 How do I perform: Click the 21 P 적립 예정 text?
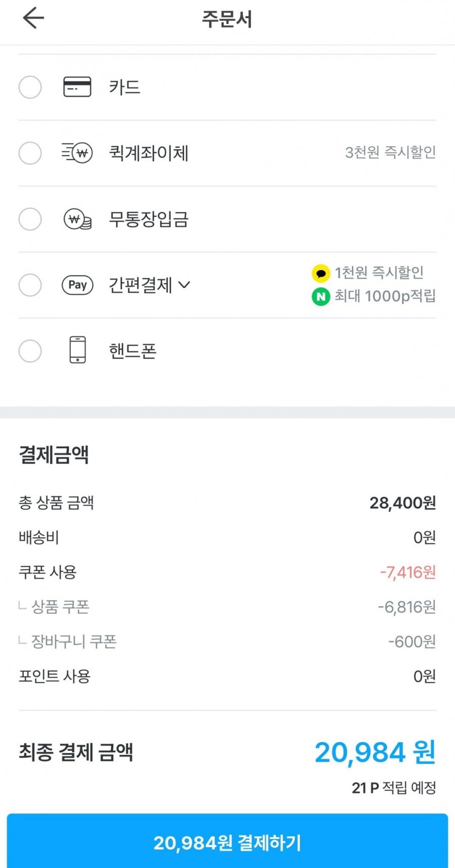click(x=394, y=788)
